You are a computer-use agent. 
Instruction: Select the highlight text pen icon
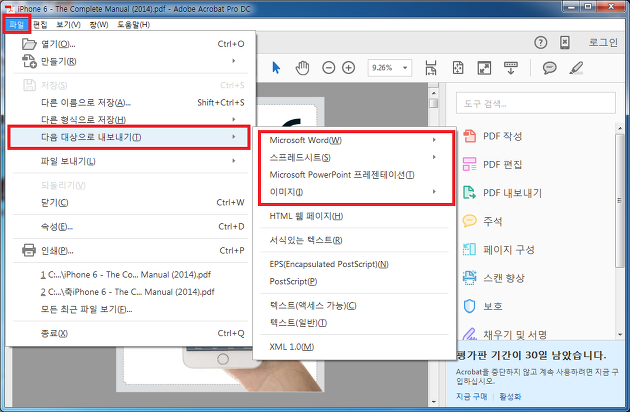coord(576,68)
